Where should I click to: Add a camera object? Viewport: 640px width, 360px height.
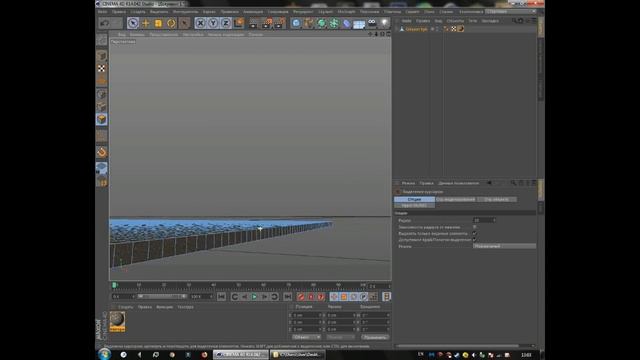pyautogui.click(x=372, y=23)
